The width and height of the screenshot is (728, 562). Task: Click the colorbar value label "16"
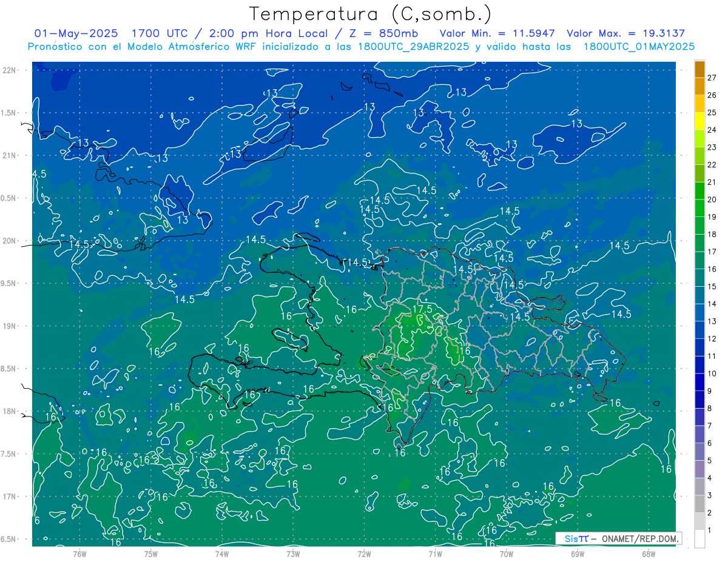coord(712,269)
